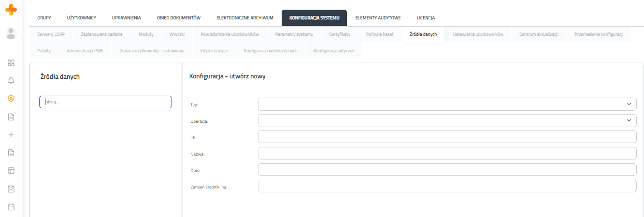
Task: Select the orange shield administration icon
Action: click(x=11, y=99)
